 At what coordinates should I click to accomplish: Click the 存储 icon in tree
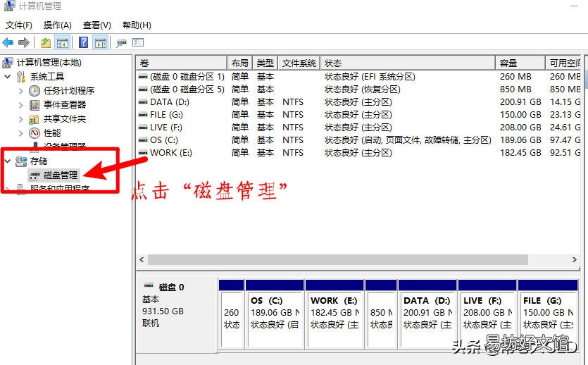coord(21,161)
